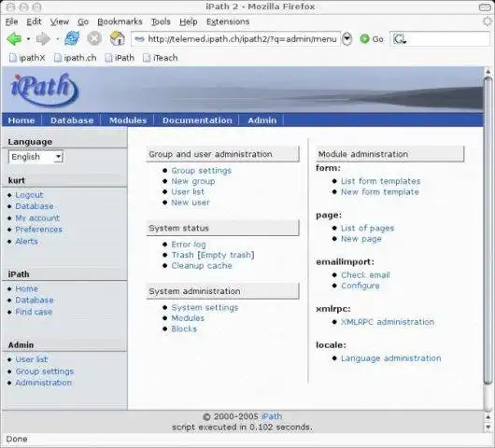Click the search engine icon in search box
This screenshot has height=448, width=495.
coord(399,39)
